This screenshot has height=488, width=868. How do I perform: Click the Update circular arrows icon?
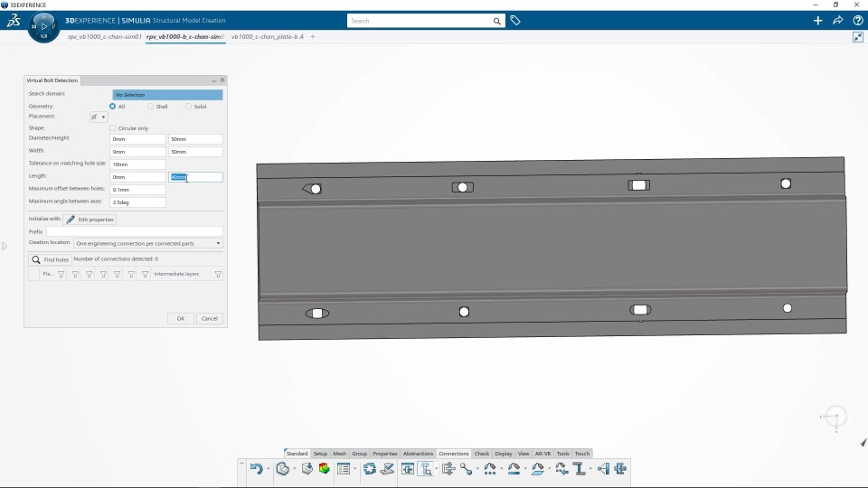tap(369, 469)
